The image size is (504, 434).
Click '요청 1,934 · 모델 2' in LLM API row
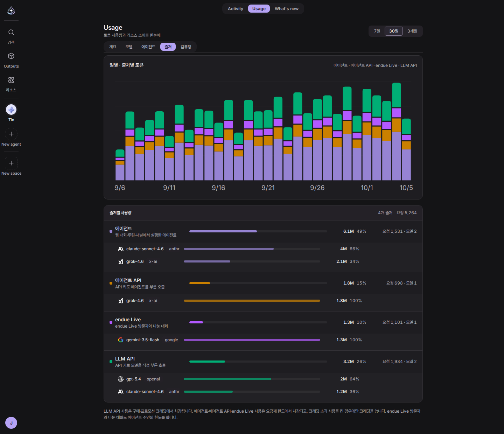tap(400, 362)
